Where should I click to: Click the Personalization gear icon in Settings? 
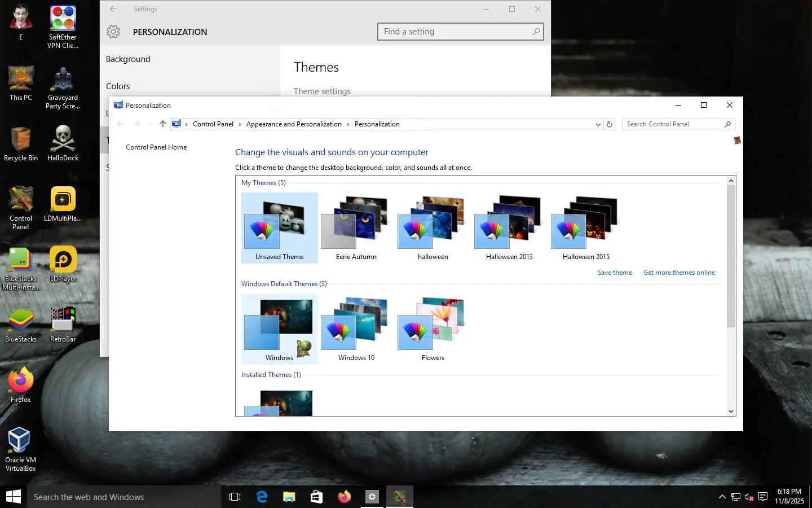pos(113,32)
